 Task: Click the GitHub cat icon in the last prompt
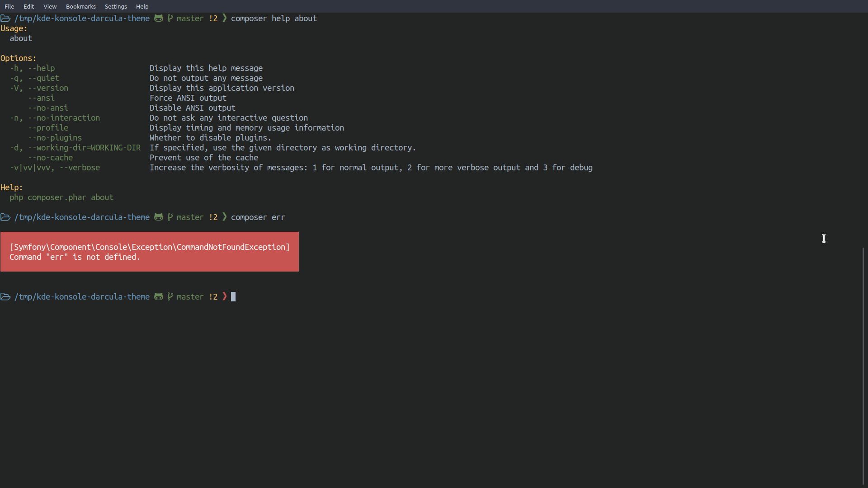tap(159, 297)
